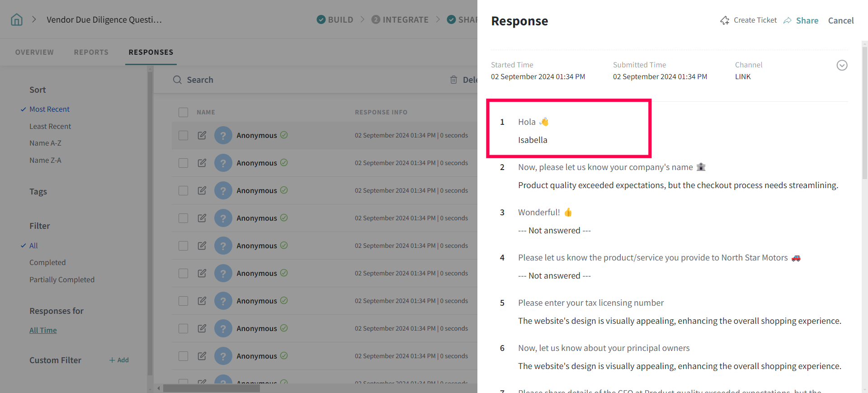Check the first Anonymous response checkbox
Screen dimensions: 868x393
pyautogui.click(x=183, y=135)
